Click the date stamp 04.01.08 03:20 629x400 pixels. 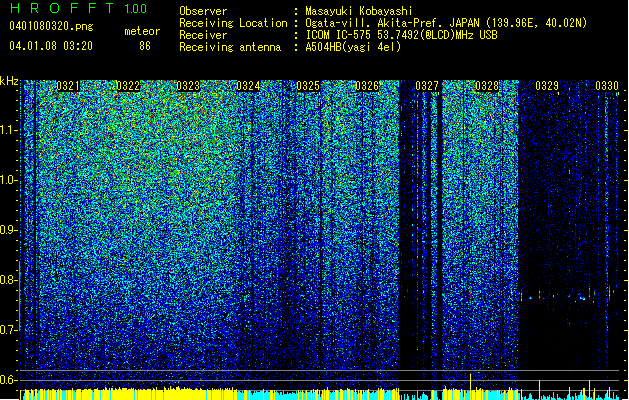tap(51, 46)
